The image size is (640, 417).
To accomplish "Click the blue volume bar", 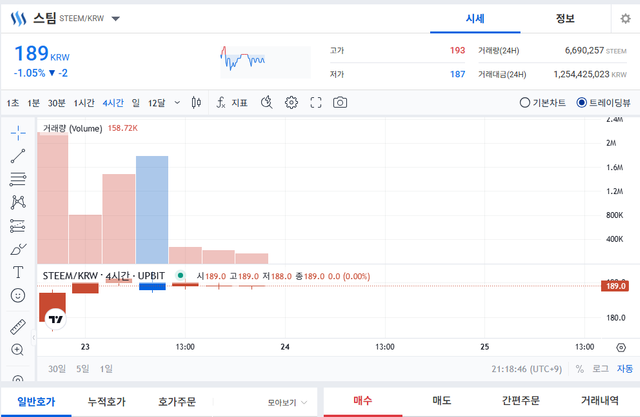I will tap(152, 210).
